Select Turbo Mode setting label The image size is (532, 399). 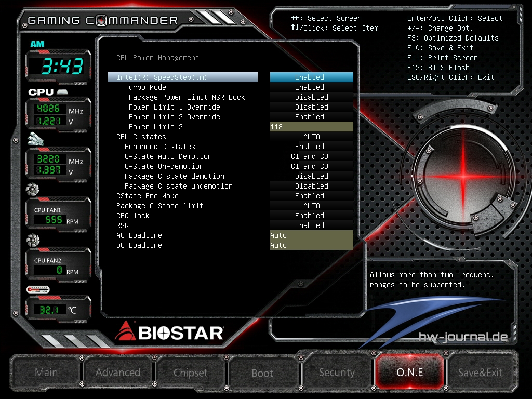click(x=145, y=87)
